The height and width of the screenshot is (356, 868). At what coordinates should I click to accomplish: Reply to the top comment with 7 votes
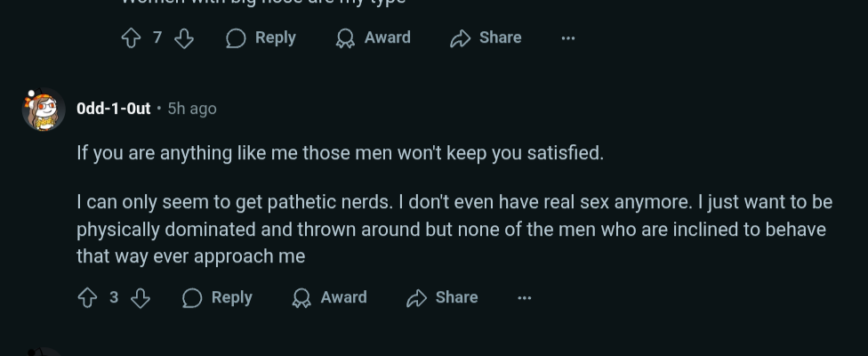pyautogui.click(x=261, y=37)
